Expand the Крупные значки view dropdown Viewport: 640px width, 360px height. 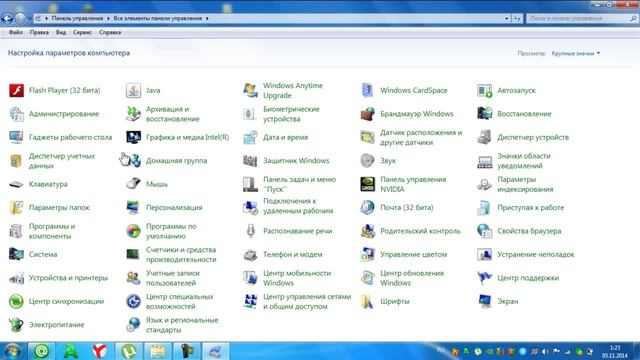[576, 53]
